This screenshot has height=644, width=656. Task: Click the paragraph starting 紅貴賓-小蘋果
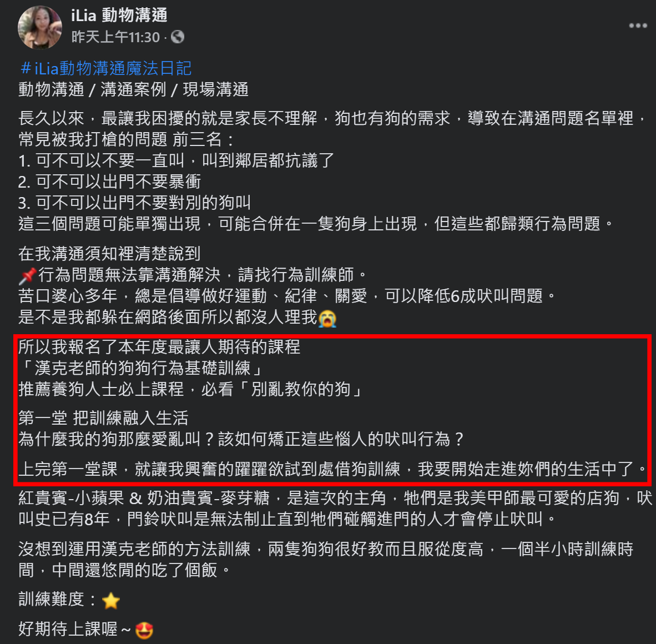pos(335,509)
